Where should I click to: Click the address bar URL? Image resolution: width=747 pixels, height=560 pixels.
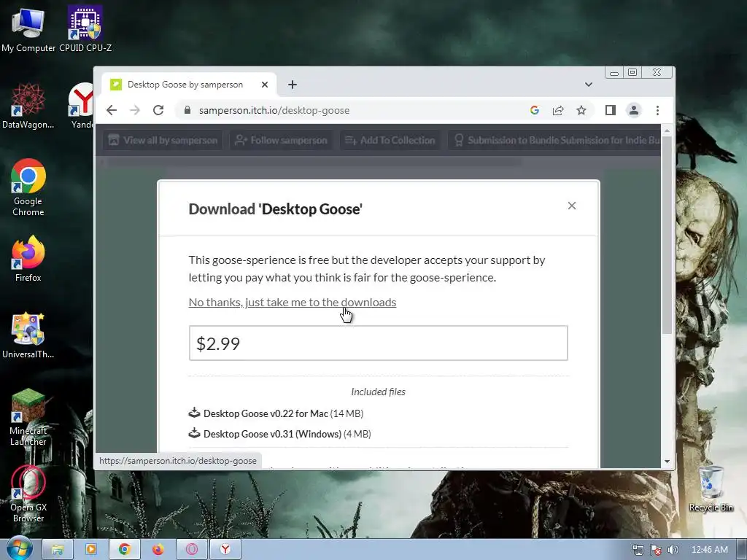[274, 111]
